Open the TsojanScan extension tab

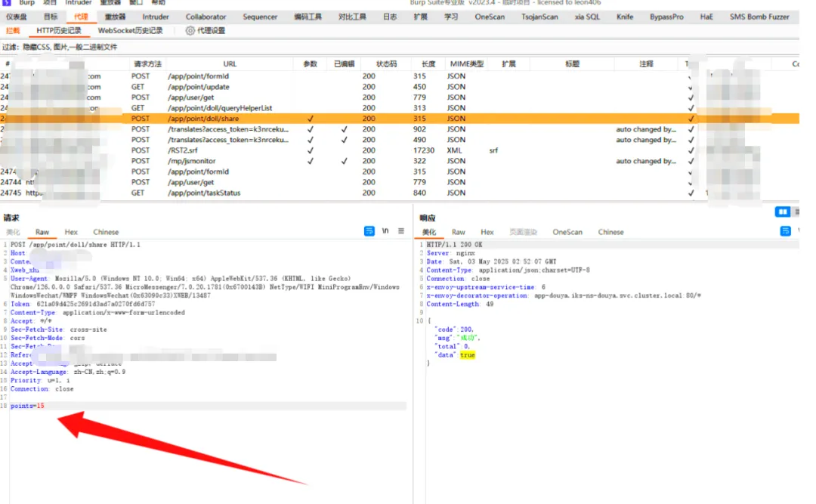click(539, 17)
